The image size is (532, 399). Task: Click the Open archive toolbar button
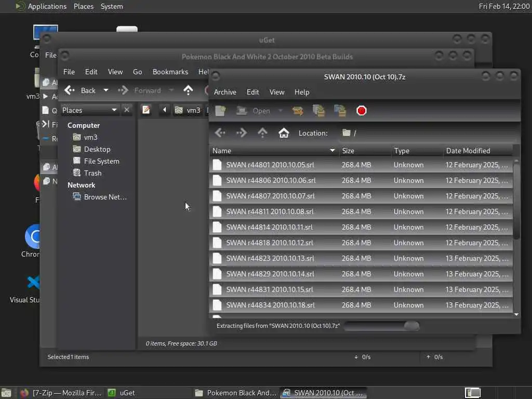254,111
